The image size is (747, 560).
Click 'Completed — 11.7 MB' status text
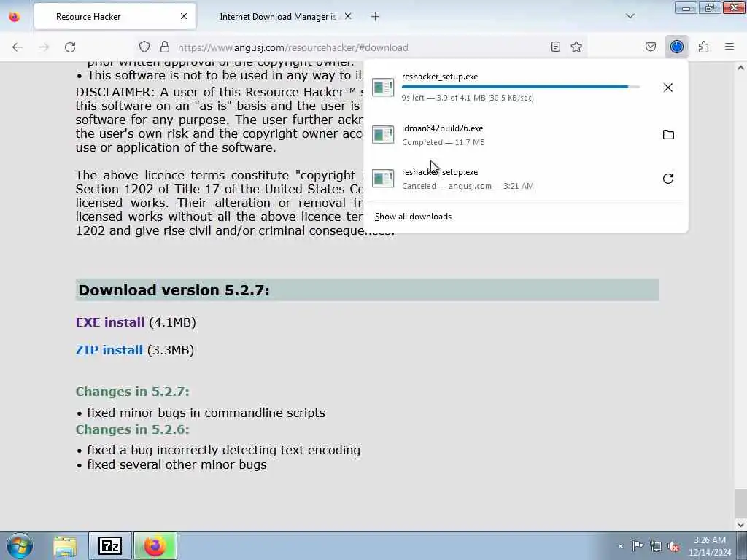[x=443, y=142]
